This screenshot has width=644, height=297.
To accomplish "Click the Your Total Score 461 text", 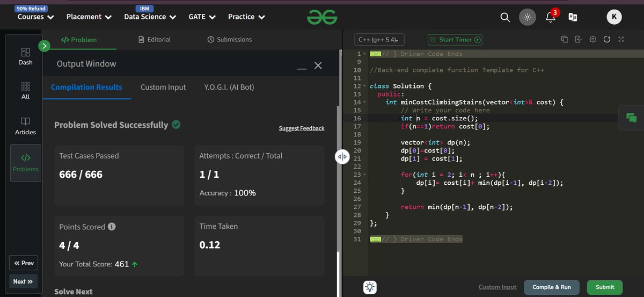I will [98, 264].
